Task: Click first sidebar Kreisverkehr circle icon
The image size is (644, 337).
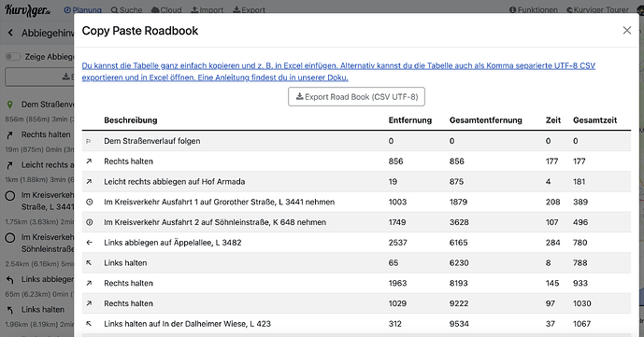Action: click(x=10, y=195)
